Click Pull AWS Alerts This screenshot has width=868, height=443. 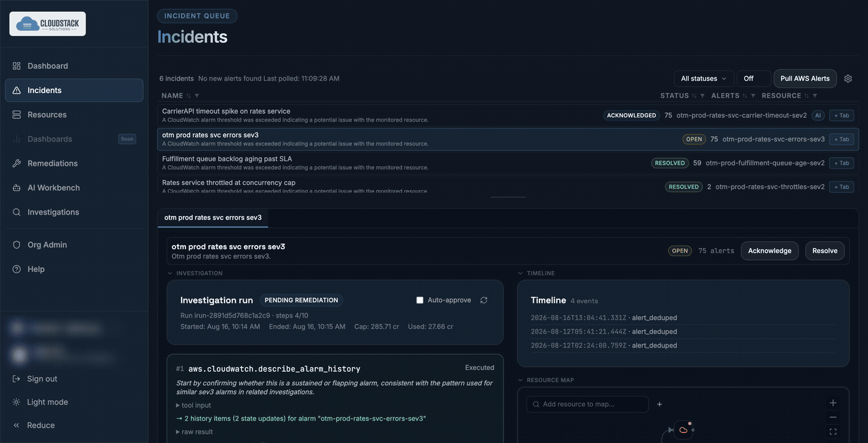click(805, 79)
